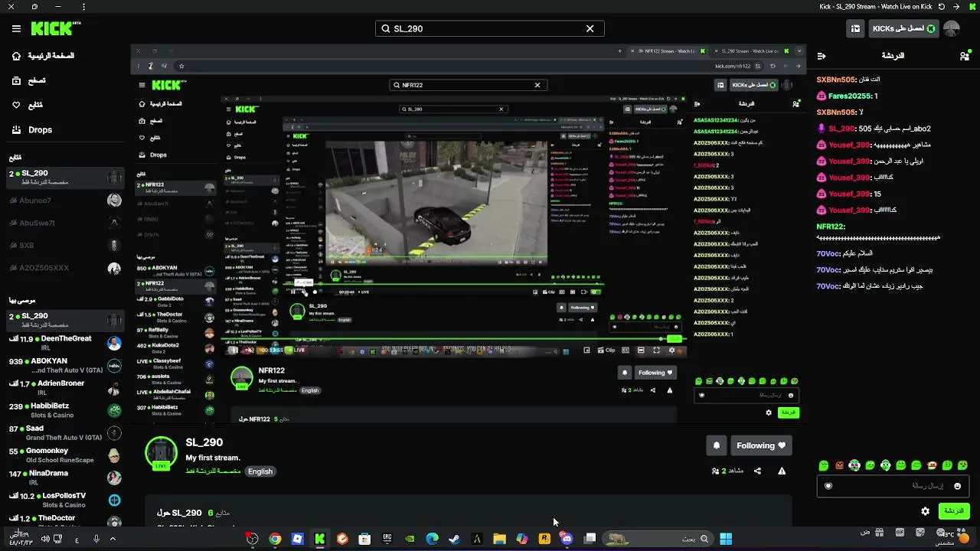Open Discord from taskbar
980x551 pixels.
[567, 539]
